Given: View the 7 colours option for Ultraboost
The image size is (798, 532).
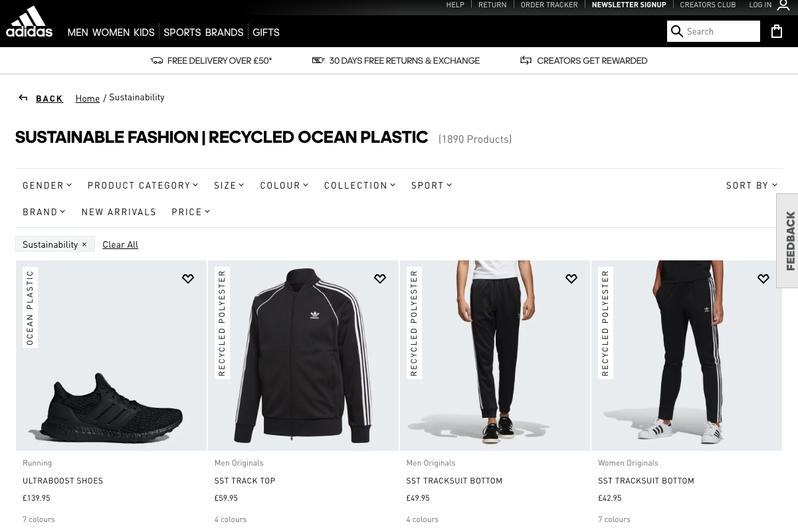Looking at the screenshot, I should 39,519.
